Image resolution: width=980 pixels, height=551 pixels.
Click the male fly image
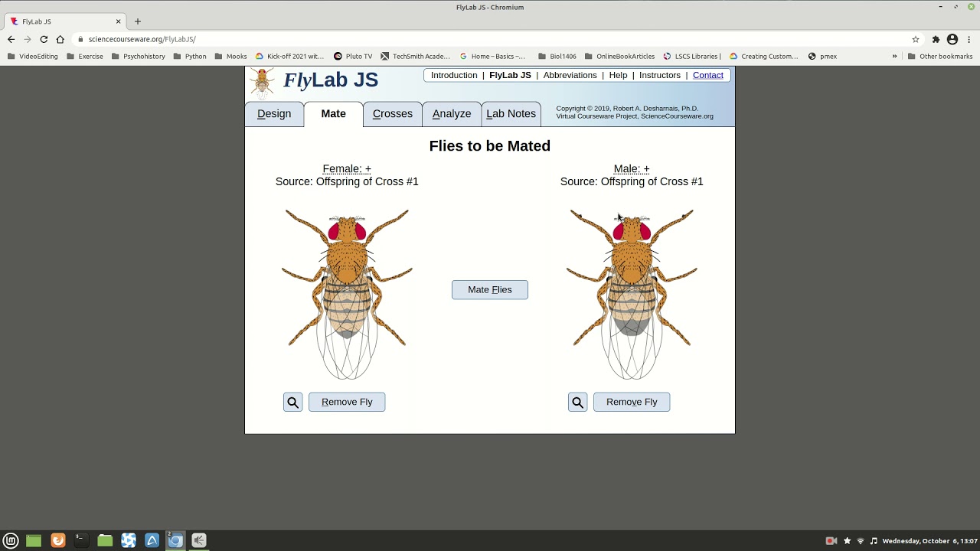[x=632, y=294]
